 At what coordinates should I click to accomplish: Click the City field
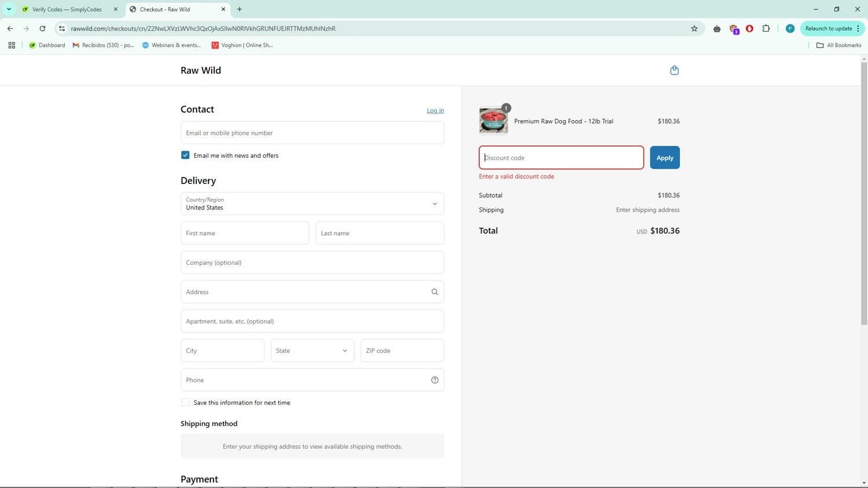point(222,350)
